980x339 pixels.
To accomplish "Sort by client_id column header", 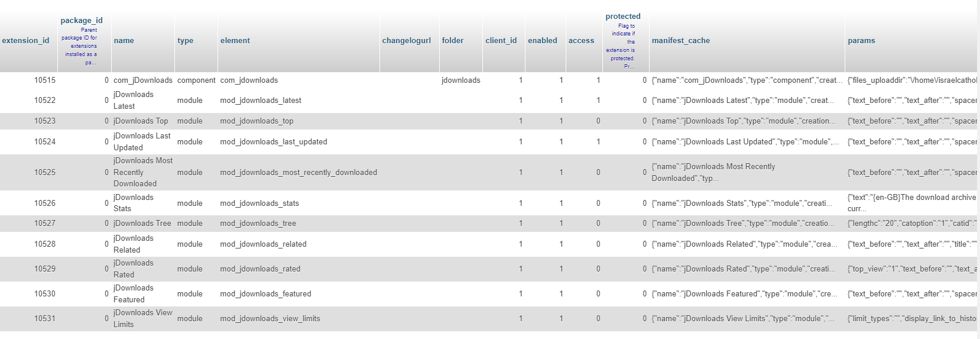I will (x=501, y=40).
